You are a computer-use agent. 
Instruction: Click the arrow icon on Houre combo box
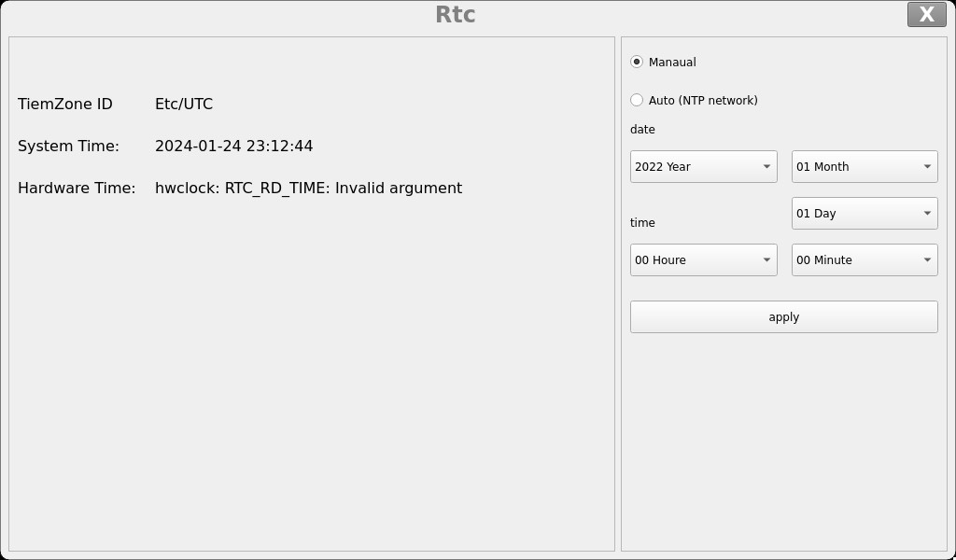[766, 259]
